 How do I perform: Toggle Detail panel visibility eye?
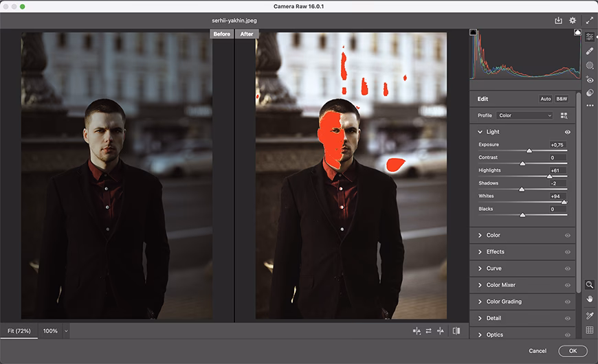click(x=568, y=318)
